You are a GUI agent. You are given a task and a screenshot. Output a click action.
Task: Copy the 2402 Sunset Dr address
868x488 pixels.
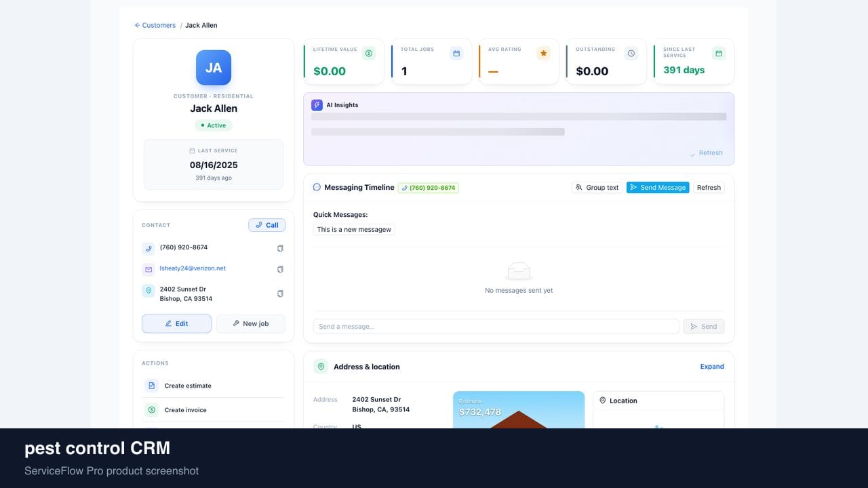click(x=280, y=294)
